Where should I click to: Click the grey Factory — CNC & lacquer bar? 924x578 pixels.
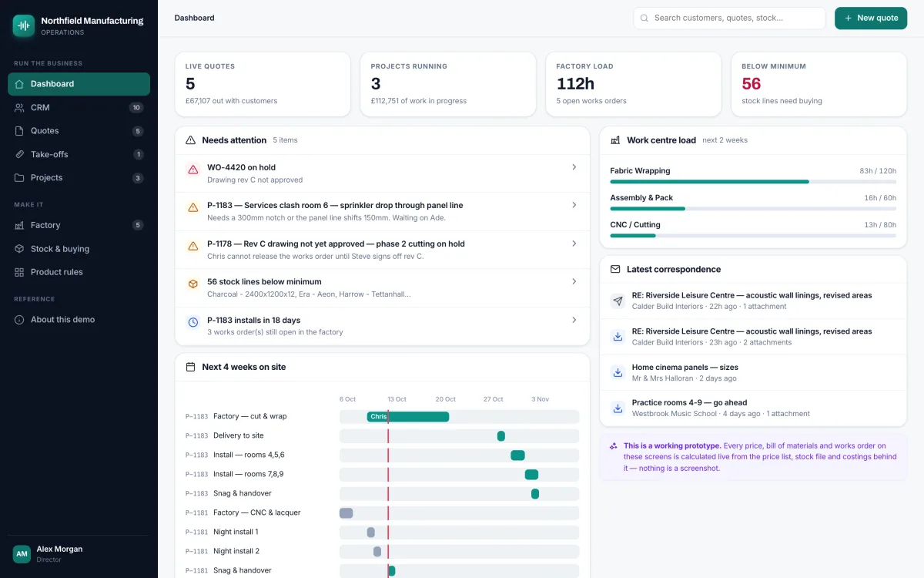[346, 513]
